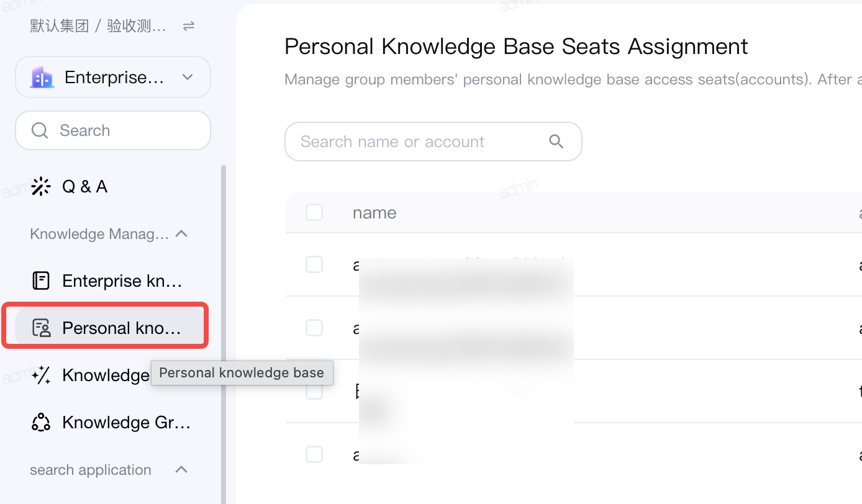Click the magnifier icon in sidebar search
The image size is (862, 504).
40,130
